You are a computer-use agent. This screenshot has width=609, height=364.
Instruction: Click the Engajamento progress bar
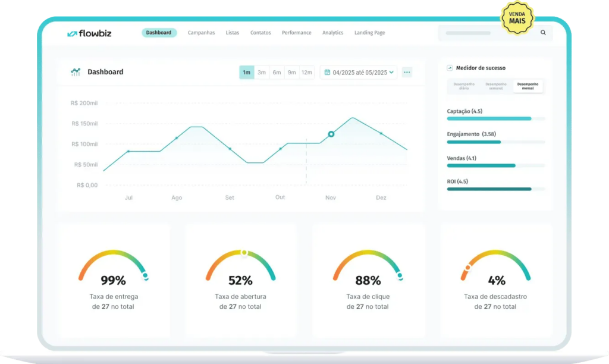495,142
